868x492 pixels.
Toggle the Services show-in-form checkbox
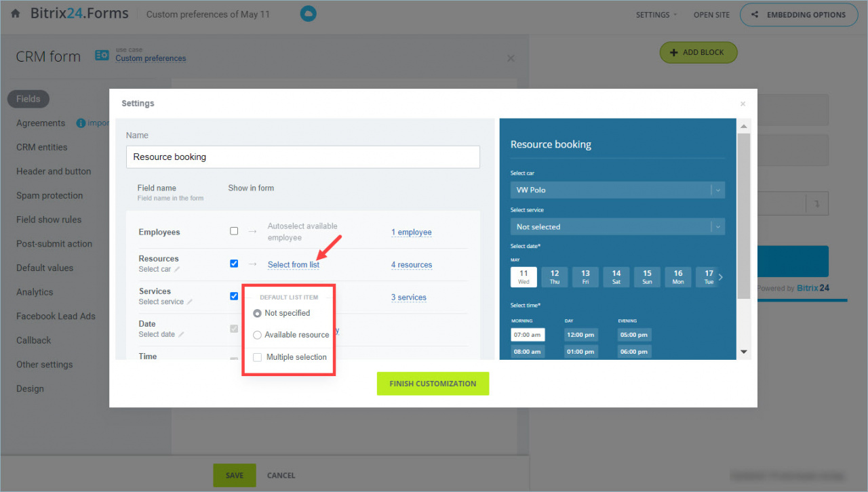pos(234,296)
